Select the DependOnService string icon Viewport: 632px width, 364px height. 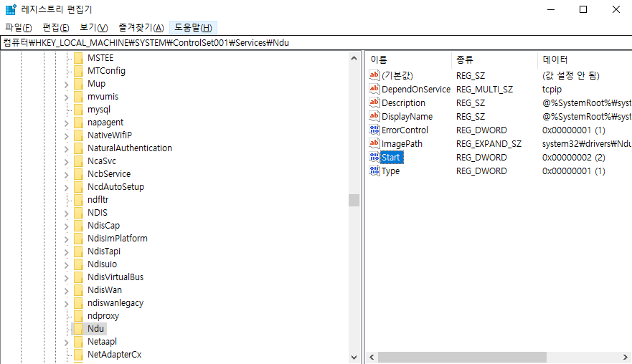pyautogui.click(x=374, y=90)
